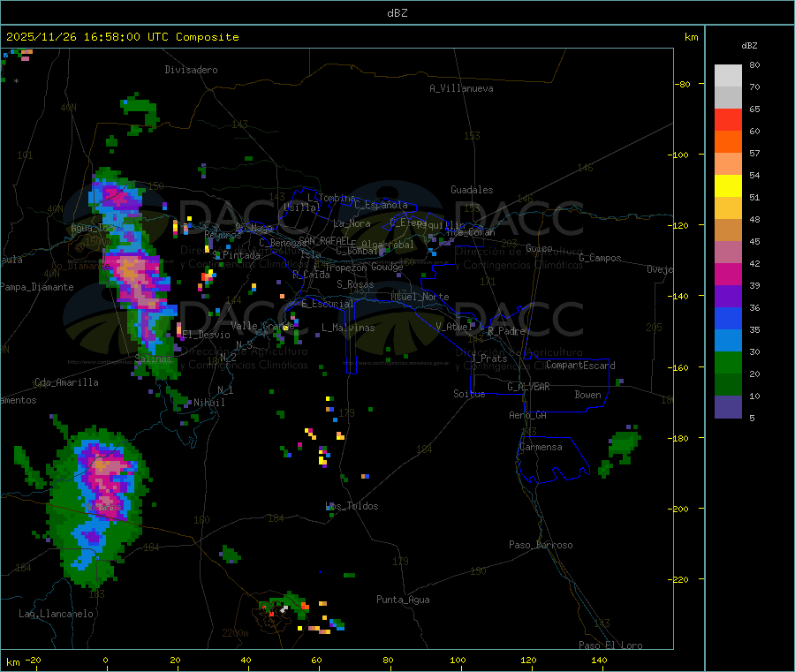Click the Salinas map label
The width and height of the screenshot is (795, 672).
point(154,359)
